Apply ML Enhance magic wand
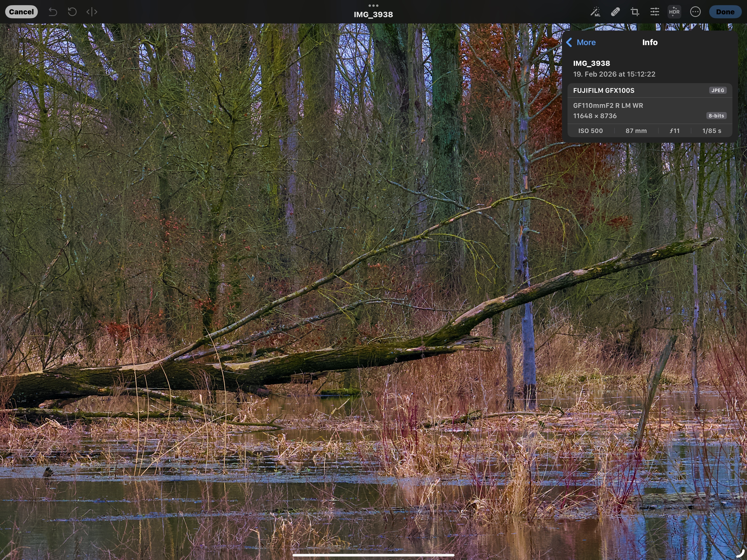 point(595,12)
